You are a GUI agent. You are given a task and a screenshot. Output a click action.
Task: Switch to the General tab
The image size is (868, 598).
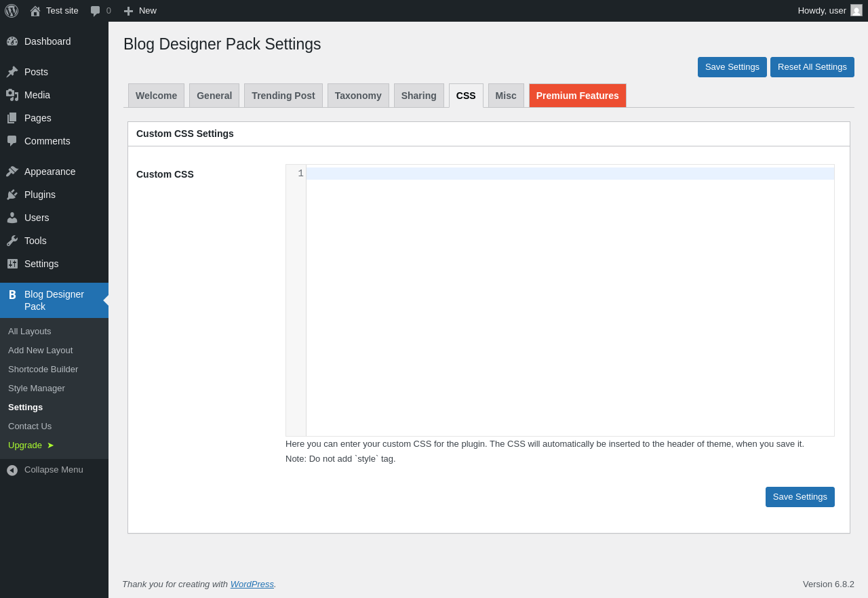(x=214, y=96)
